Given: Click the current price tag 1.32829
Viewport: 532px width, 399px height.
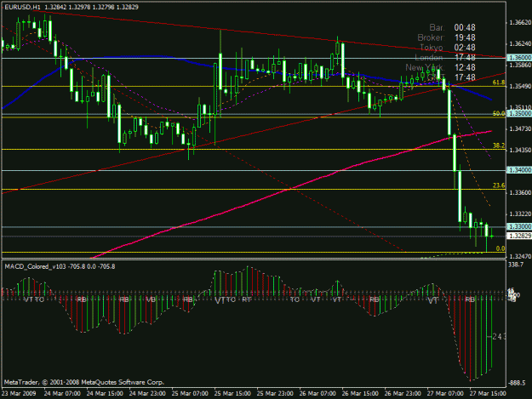Looking at the screenshot, I should tap(519, 236).
